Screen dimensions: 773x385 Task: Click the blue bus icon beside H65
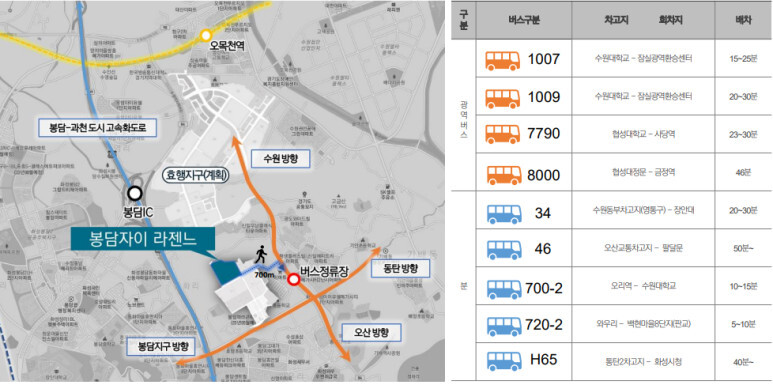tap(504, 360)
